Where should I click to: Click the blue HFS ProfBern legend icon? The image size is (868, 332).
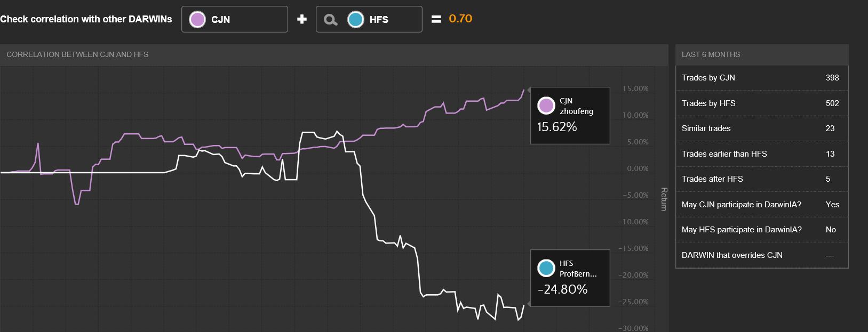coord(546,268)
